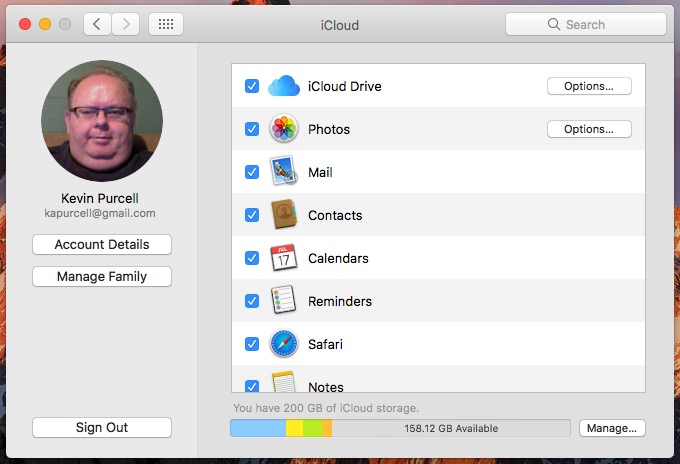This screenshot has width=680, height=464.
Task: Show all preferences with grid icon
Action: point(166,24)
